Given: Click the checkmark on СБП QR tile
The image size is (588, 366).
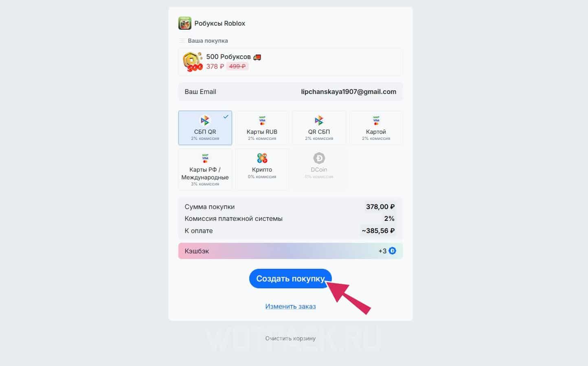Looking at the screenshot, I should [x=226, y=117].
